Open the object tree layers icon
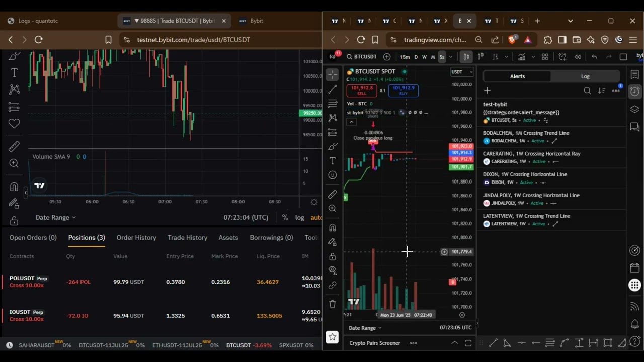This screenshot has width=644, height=362. pyautogui.click(x=634, y=109)
